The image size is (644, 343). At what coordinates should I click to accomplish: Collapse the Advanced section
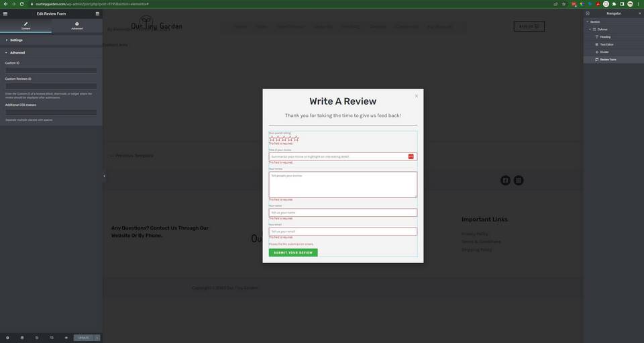coord(51,52)
